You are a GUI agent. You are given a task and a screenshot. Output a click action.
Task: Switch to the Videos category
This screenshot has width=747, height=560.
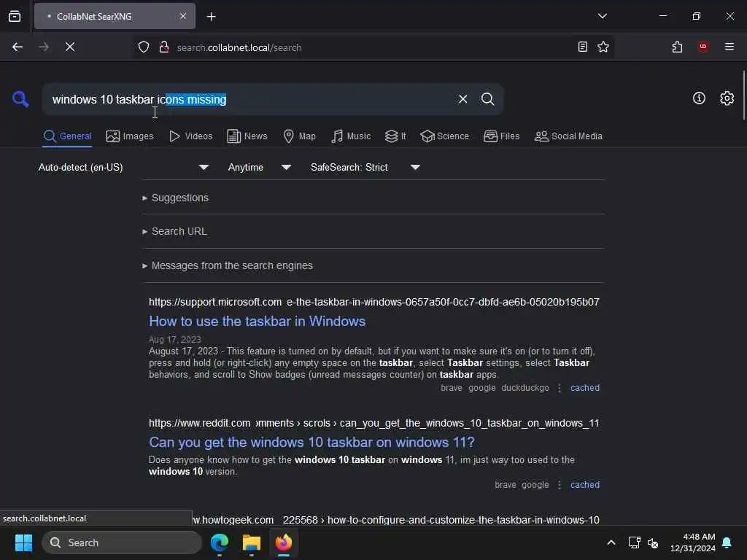pos(190,136)
